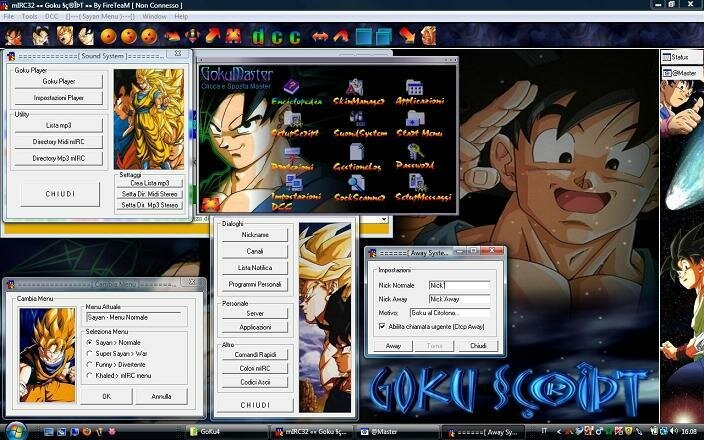
Task: Click orange up-right diagonal arrow toolbar icon
Action: click(213, 35)
